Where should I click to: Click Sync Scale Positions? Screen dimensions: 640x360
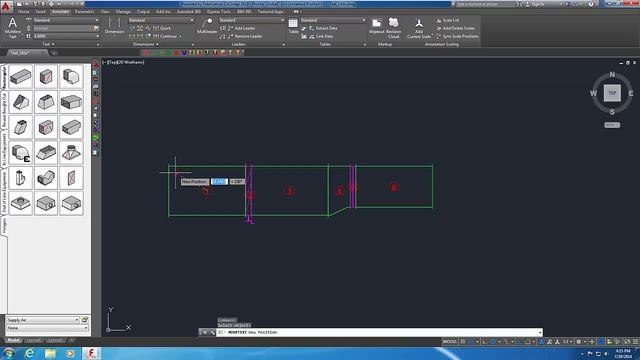coord(457,36)
